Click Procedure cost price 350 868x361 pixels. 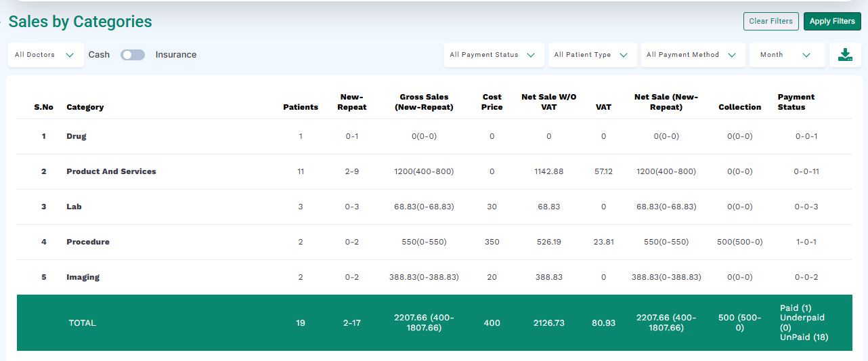point(492,242)
